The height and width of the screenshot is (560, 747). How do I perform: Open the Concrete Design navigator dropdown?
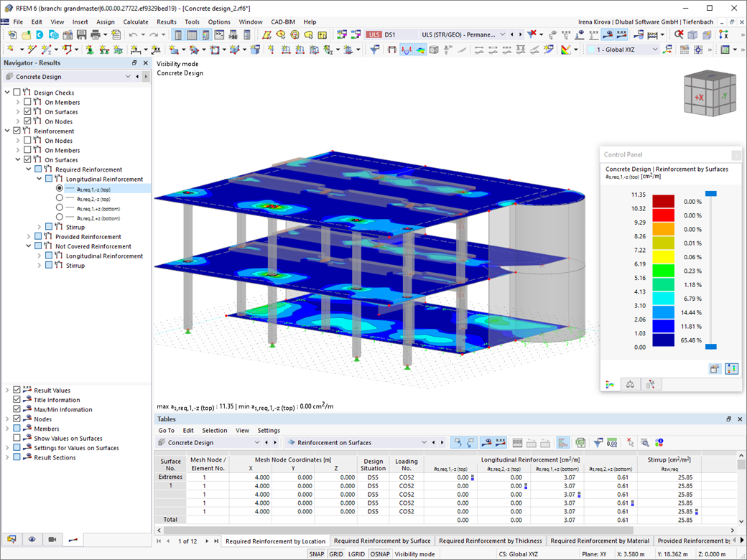pyautogui.click(x=127, y=76)
